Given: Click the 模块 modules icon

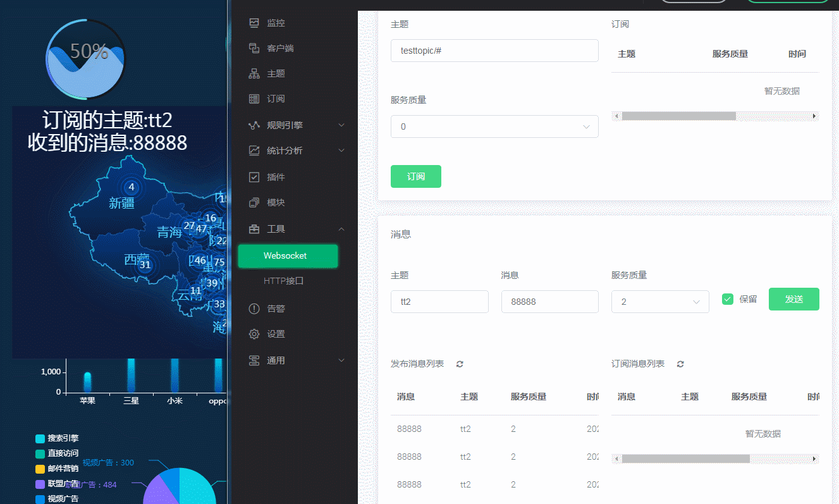Looking at the screenshot, I should [254, 202].
